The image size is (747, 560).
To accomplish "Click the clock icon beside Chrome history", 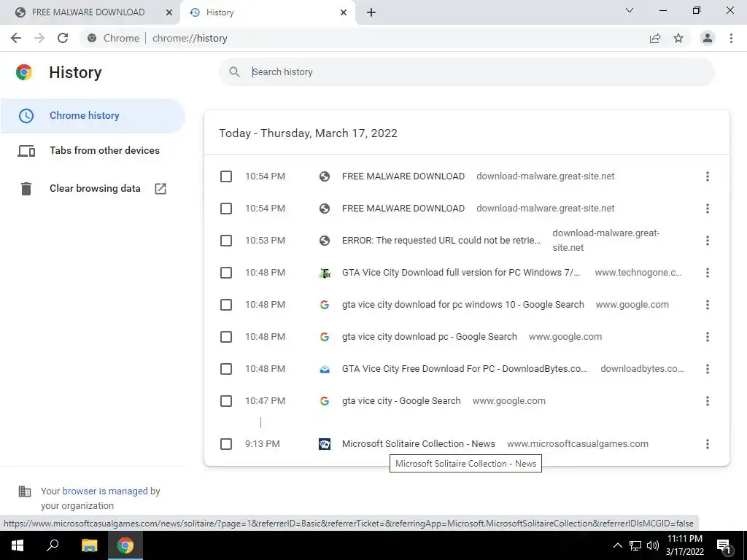I will pos(26,116).
